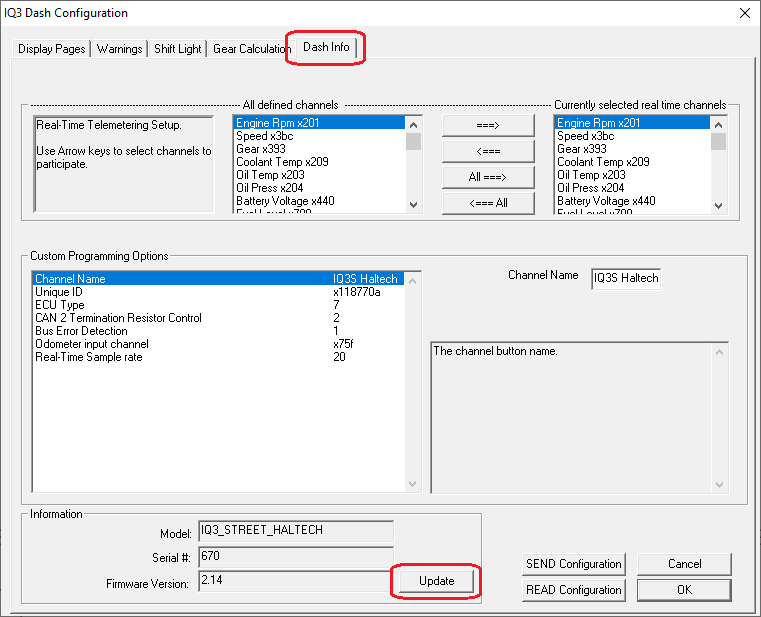Image resolution: width=761 pixels, height=617 pixels.
Task: Confirm with the OK button
Action: point(684,590)
